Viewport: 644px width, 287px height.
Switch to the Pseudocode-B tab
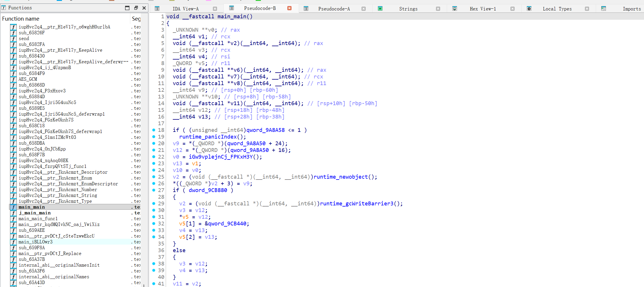260,8
